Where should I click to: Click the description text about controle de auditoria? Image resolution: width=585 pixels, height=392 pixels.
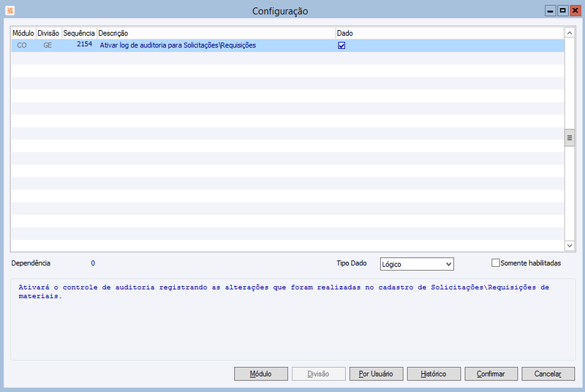284,292
